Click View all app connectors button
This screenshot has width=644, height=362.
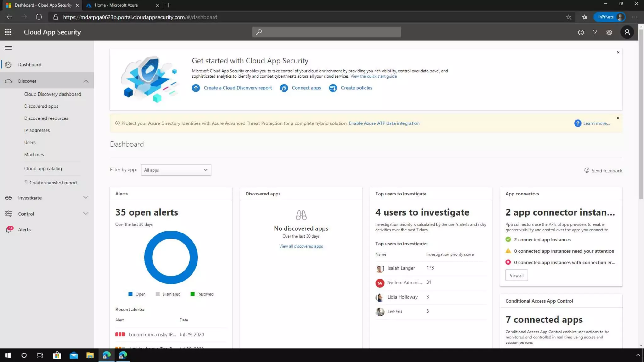tap(516, 275)
